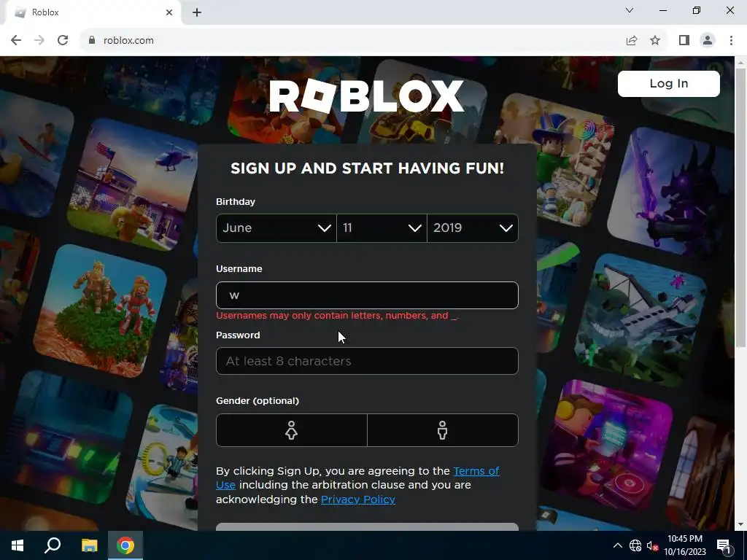This screenshot has height=560, width=747.
Task: Open the Privacy Policy link
Action: click(357, 499)
